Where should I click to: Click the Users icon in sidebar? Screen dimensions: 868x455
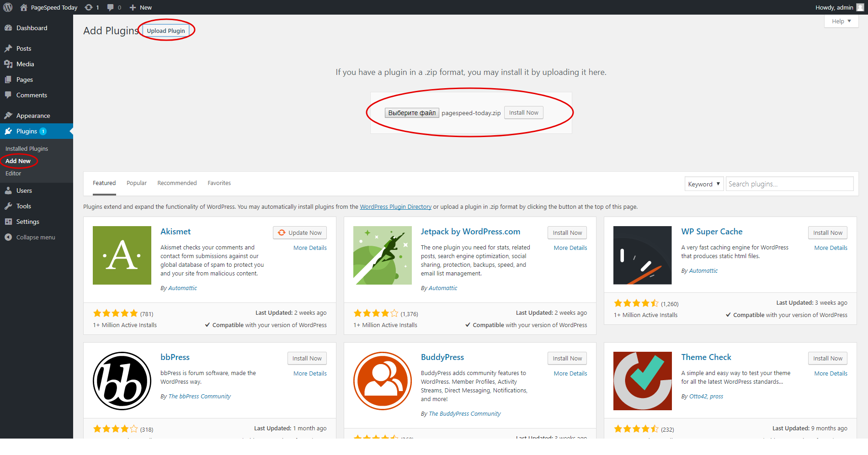click(x=8, y=190)
